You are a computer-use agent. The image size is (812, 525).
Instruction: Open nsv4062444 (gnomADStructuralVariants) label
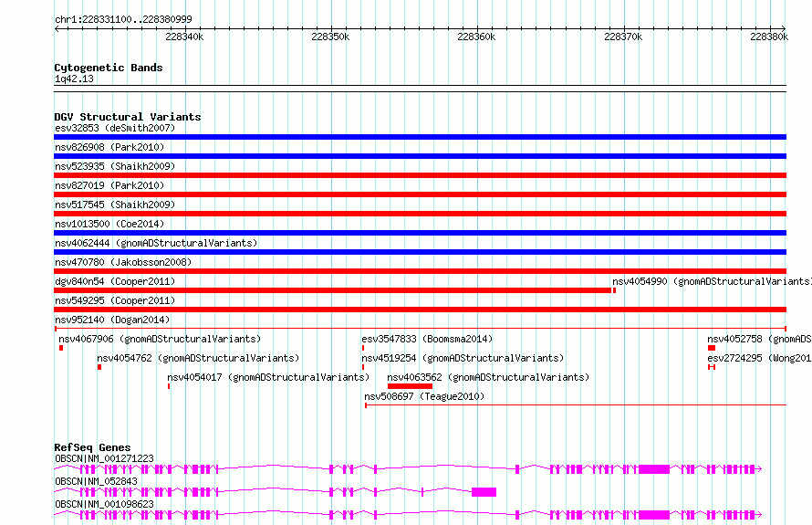click(x=156, y=243)
